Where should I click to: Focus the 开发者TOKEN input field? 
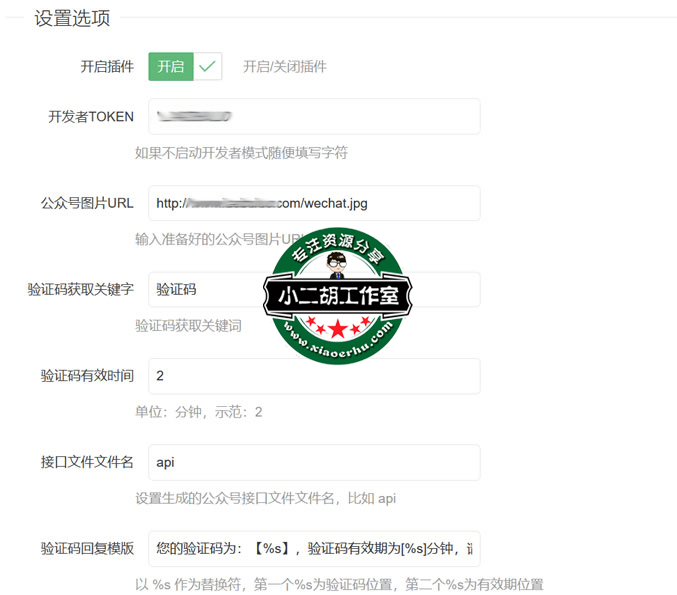pyautogui.click(x=313, y=116)
